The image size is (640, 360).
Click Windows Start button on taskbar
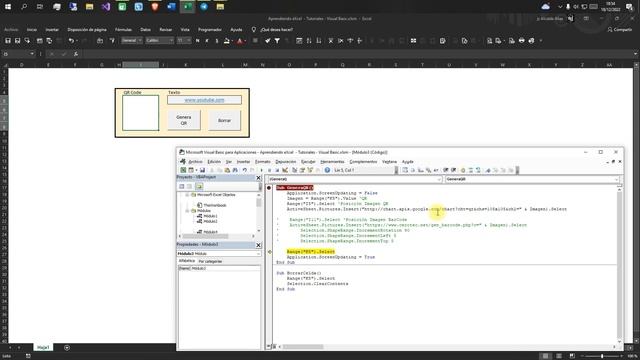8,7
